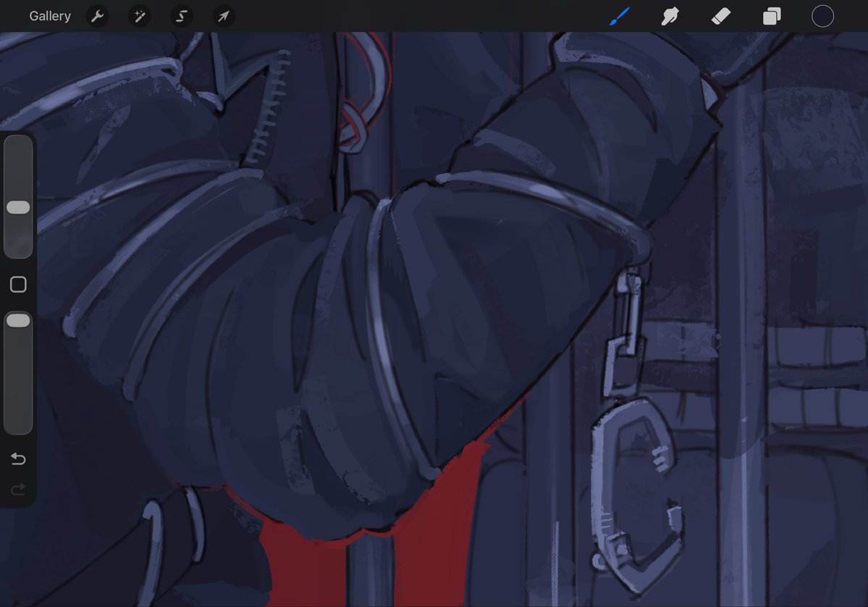This screenshot has height=607, width=868.
Task: Select the Eraser tool
Action: click(721, 16)
